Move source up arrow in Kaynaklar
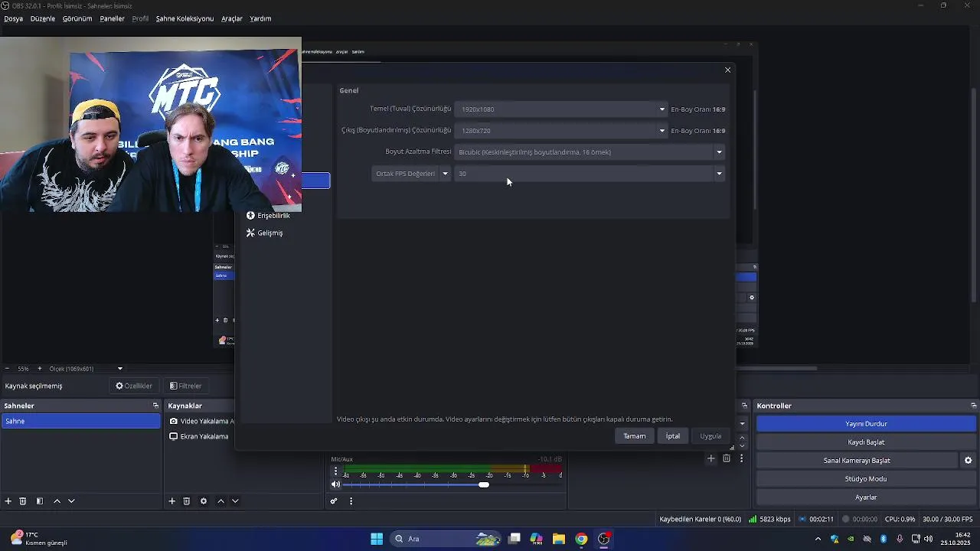This screenshot has height=551, width=980. coord(220,501)
